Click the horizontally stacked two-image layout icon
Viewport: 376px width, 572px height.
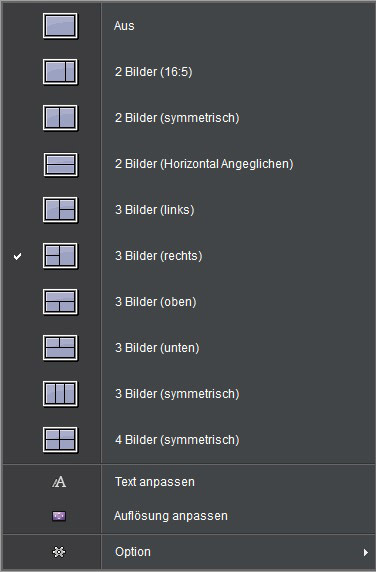(x=61, y=165)
